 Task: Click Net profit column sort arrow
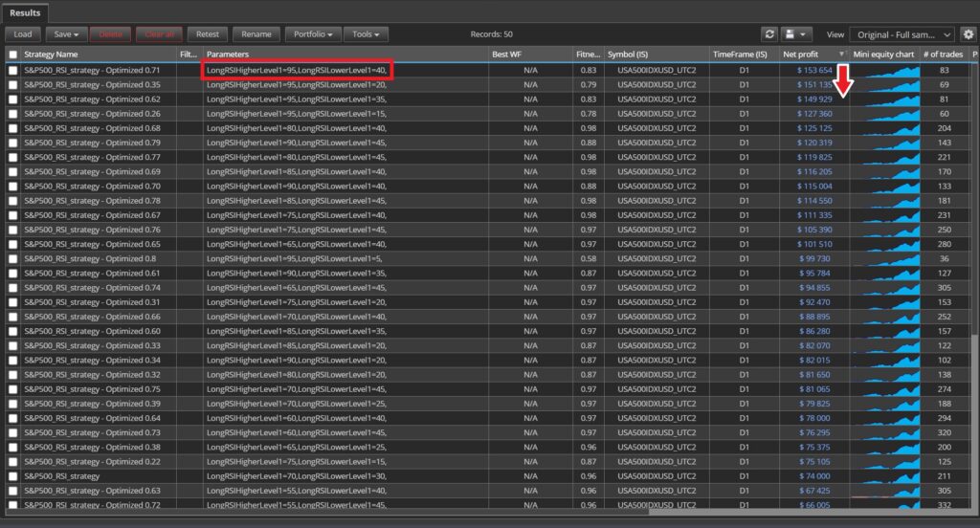[841, 55]
